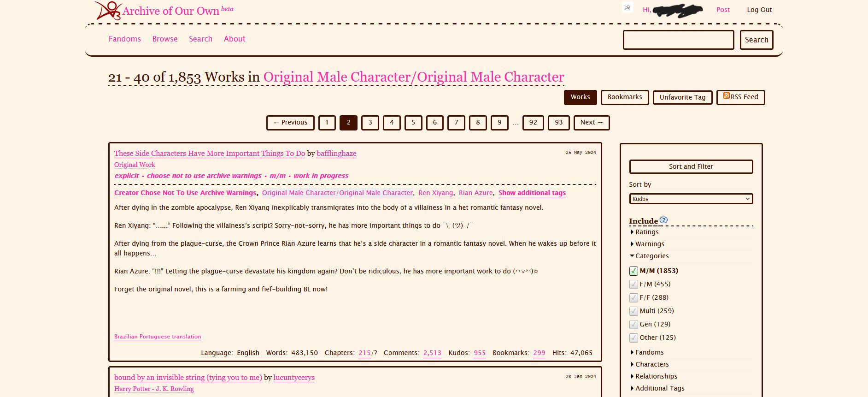Click the Creator Chose Not To Use Archive Warnings tag
This screenshot has width=868, height=397.
point(185,193)
